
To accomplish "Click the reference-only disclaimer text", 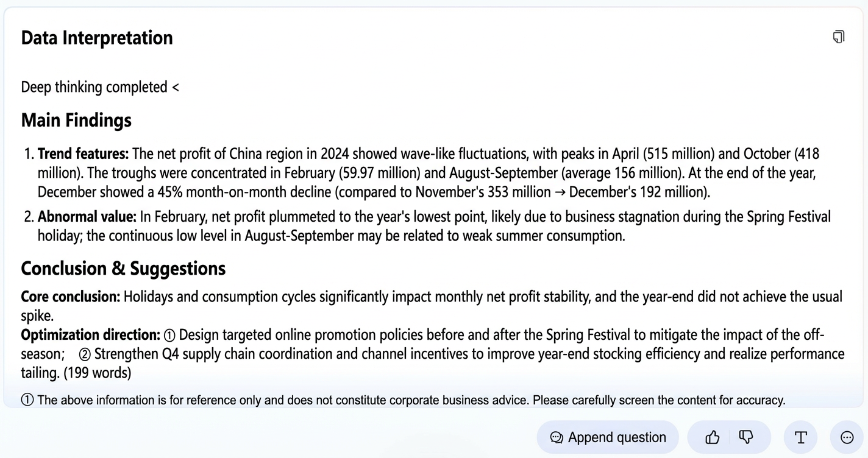I will coord(411,400).
